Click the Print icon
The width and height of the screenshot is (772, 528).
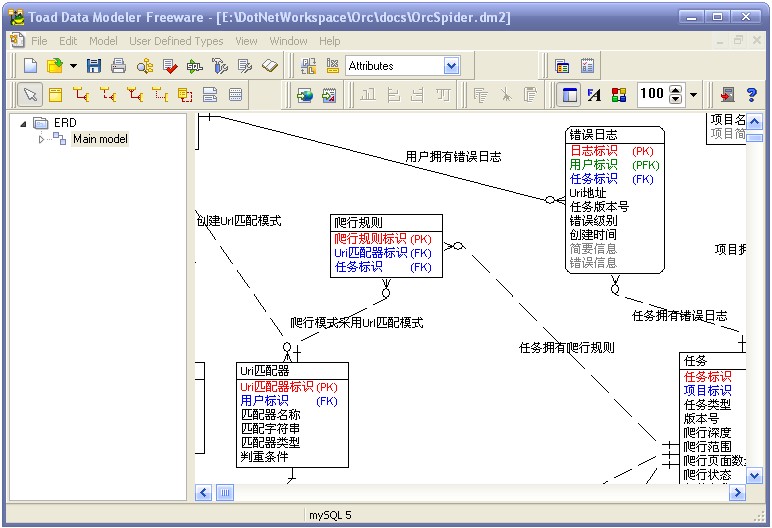coord(118,66)
